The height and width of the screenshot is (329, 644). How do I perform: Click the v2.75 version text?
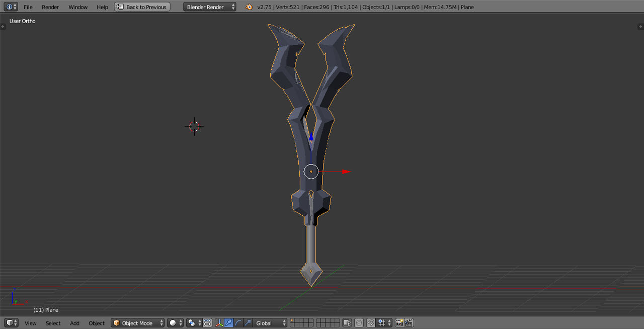[265, 7]
